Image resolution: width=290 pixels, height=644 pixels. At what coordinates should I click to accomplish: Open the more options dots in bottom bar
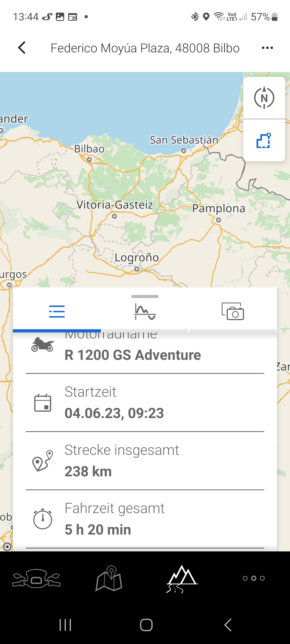(254, 578)
